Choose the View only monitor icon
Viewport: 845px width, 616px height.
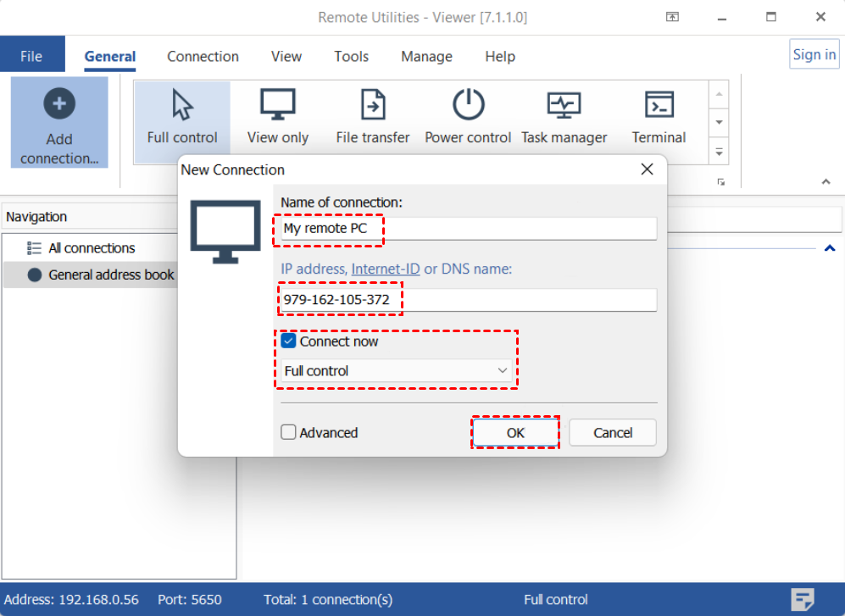coord(278,106)
